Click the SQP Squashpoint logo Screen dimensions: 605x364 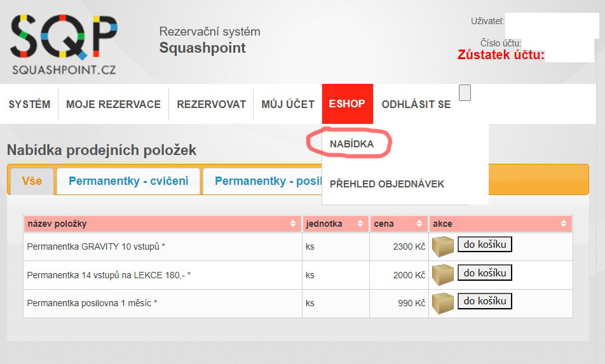64,43
